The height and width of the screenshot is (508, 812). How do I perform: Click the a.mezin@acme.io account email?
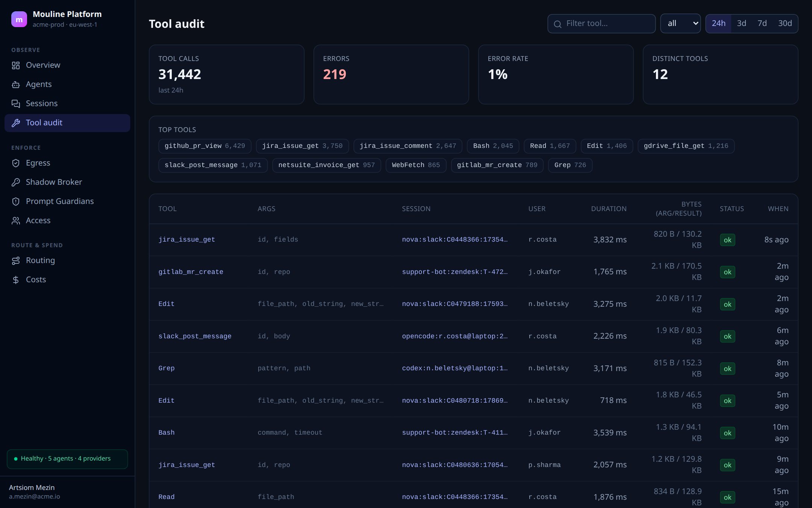pyautogui.click(x=35, y=497)
